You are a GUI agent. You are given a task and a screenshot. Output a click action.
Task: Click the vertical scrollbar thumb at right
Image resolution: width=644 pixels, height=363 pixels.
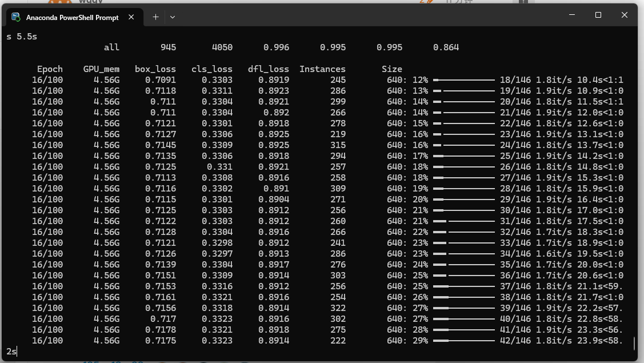coord(634,343)
